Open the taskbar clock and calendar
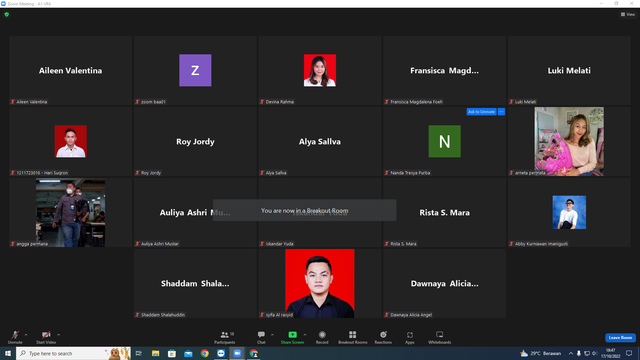Image resolution: width=640 pixels, height=360 pixels. (x=611, y=353)
